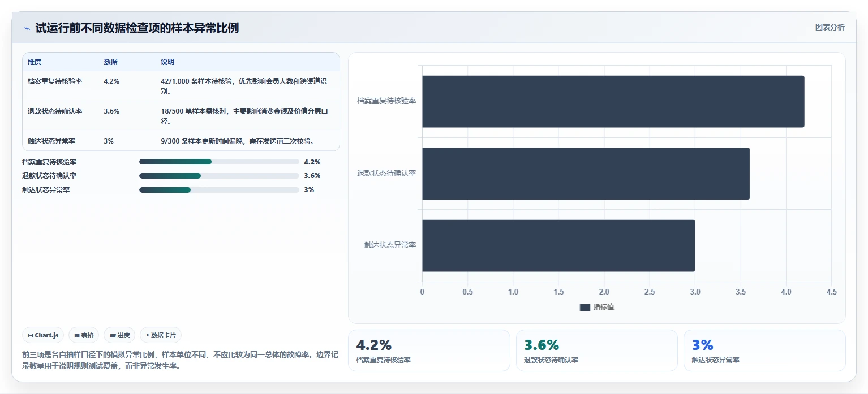The height and width of the screenshot is (394, 868).
Task: Click the 3.6% table cell
Action: (111, 111)
